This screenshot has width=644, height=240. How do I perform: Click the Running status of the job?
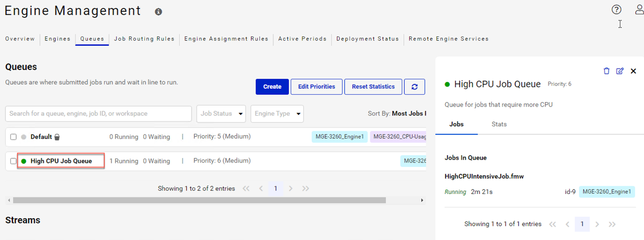pos(455,192)
